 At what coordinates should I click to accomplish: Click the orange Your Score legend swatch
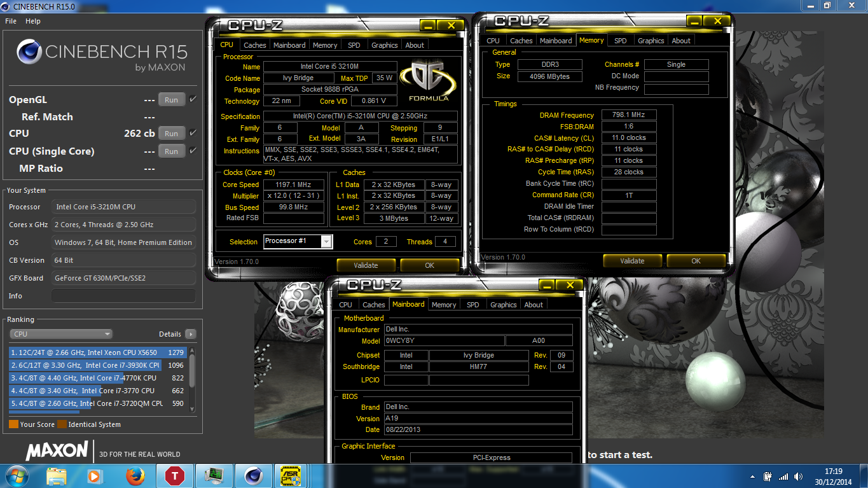tap(13, 424)
